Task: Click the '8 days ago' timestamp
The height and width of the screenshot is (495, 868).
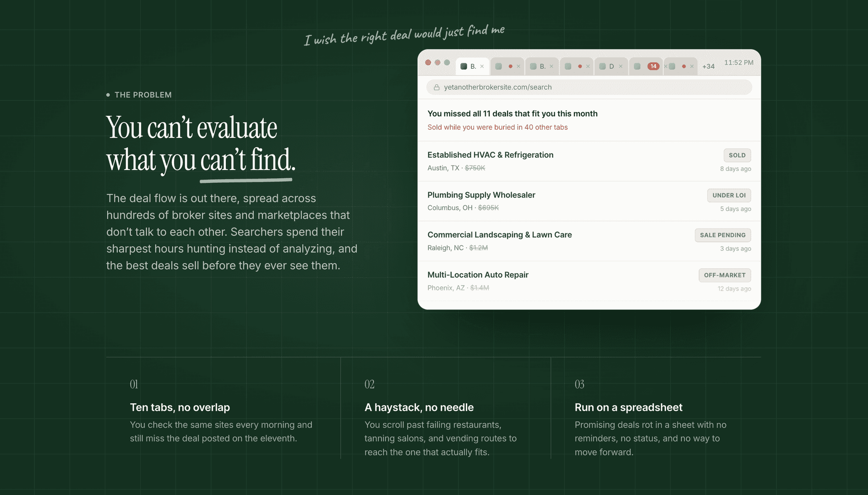Action: pyautogui.click(x=736, y=169)
